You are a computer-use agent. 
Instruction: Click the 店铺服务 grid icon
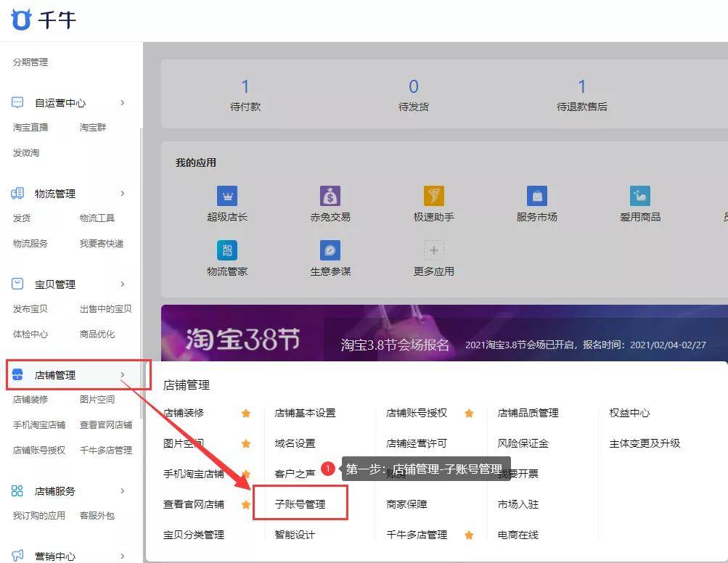coord(17,490)
